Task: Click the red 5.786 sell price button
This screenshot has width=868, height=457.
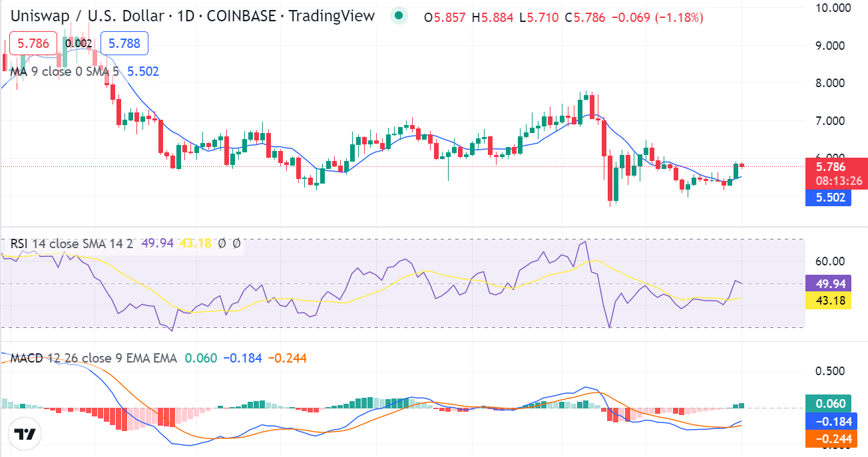Action: pos(33,44)
